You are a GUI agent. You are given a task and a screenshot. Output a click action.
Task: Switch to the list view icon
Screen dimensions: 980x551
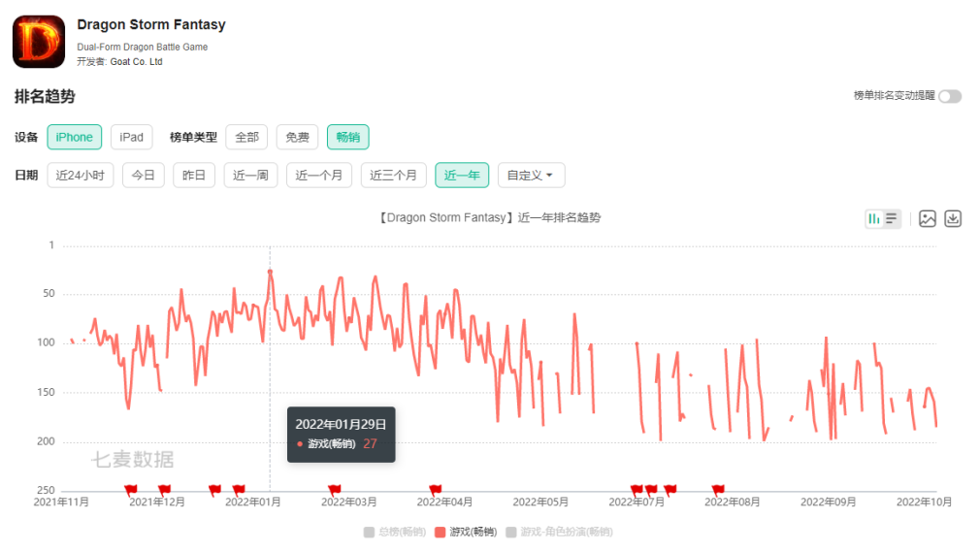(892, 218)
